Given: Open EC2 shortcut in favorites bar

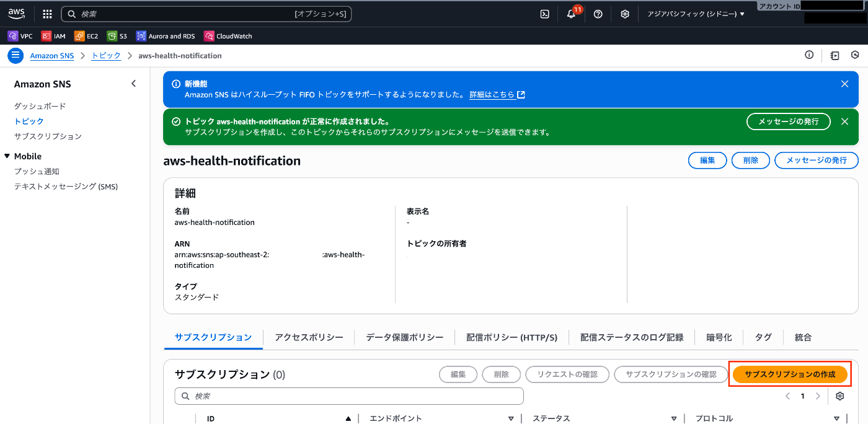Looking at the screenshot, I should pos(86,36).
